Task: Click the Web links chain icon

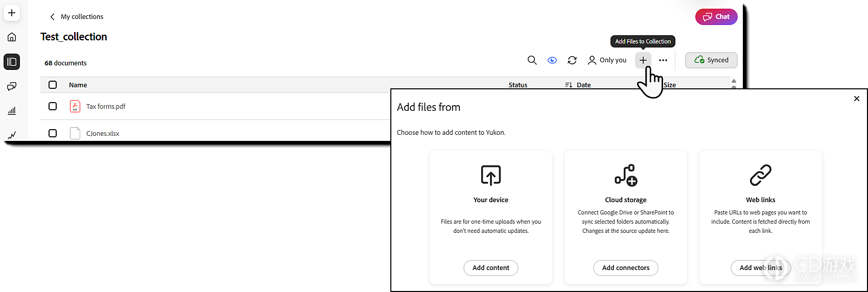Action: 761,175
